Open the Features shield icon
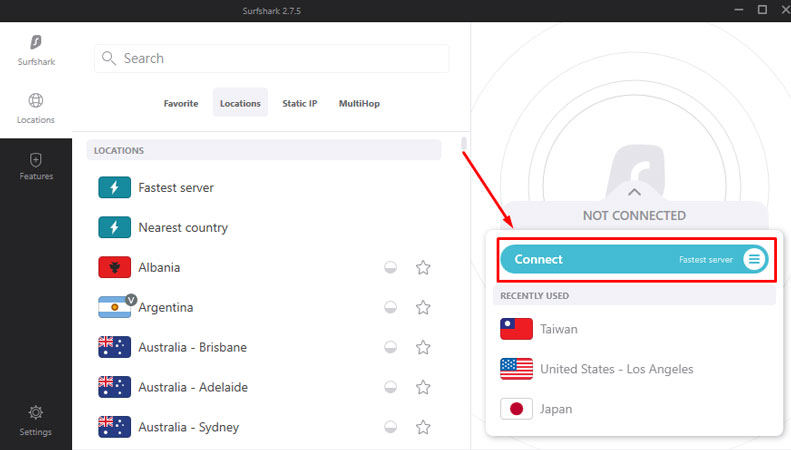The image size is (791, 450). 36,159
